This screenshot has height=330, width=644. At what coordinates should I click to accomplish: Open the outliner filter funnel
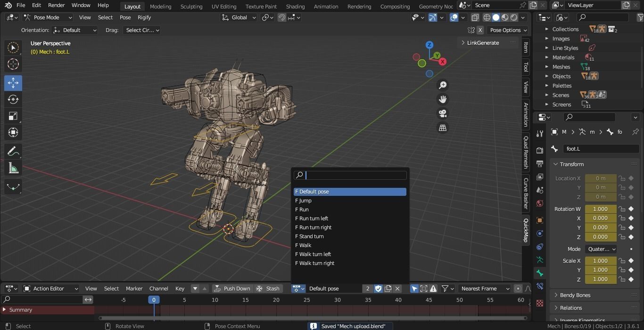click(x=641, y=17)
